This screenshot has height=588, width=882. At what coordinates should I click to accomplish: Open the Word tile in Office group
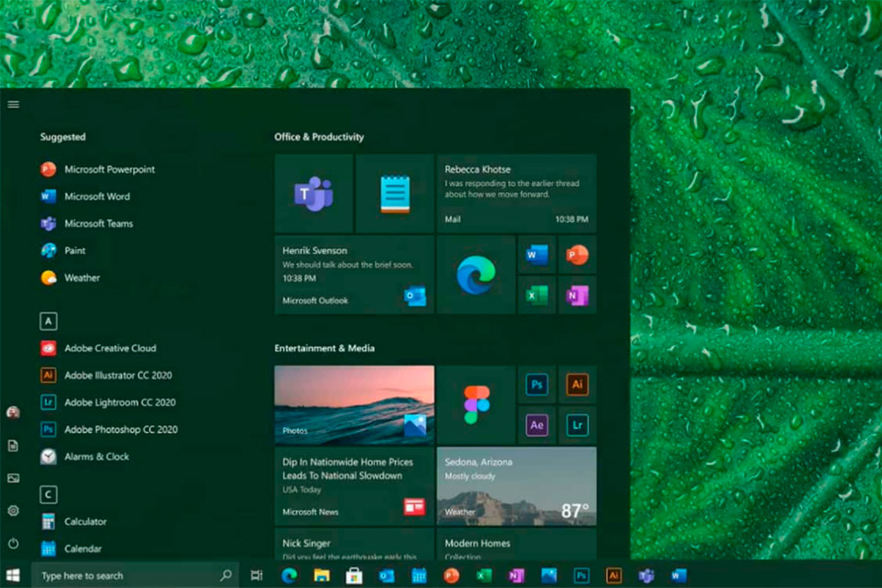[x=537, y=254]
